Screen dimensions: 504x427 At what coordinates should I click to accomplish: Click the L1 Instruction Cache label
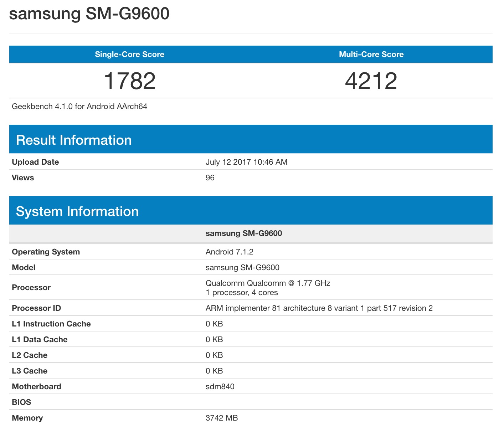click(x=51, y=324)
